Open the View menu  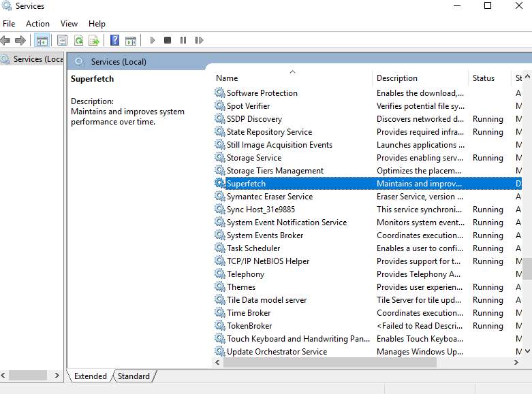(69, 24)
